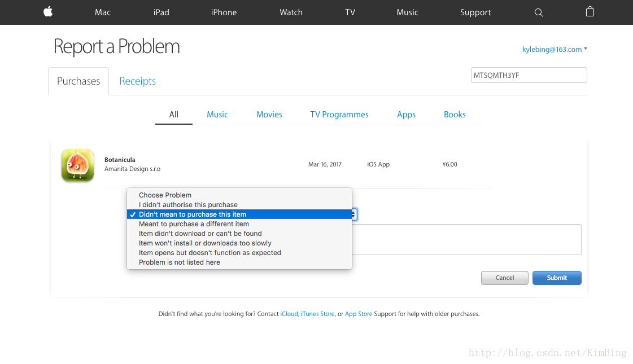Select 'I didn't authorise this purchase'
633x364 pixels.
pyautogui.click(x=239, y=205)
